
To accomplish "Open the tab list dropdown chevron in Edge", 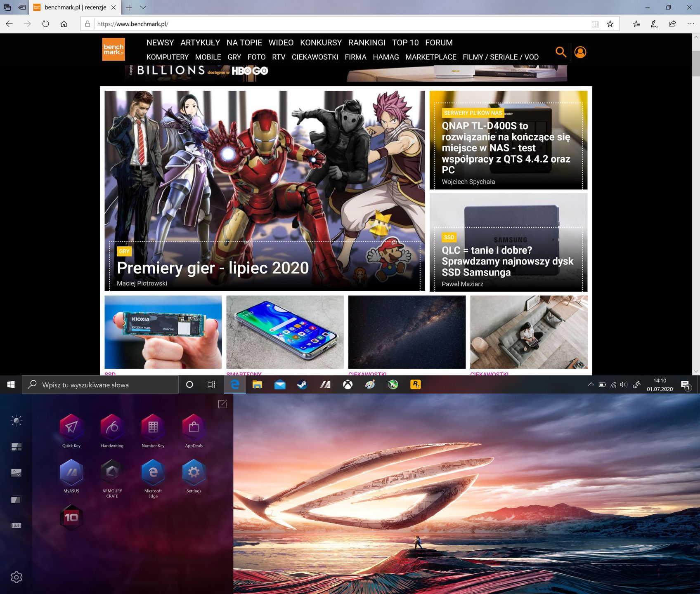I will pyautogui.click(x=143, y=7).
